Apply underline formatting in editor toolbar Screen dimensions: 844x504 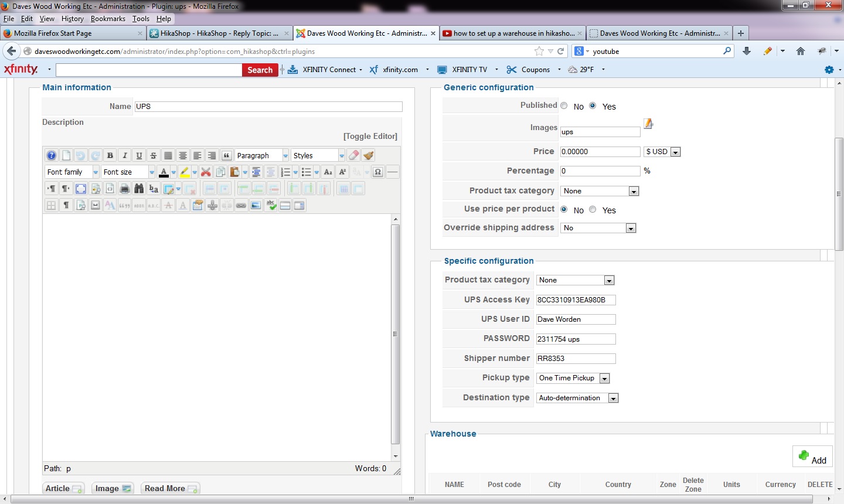[139, 155]
